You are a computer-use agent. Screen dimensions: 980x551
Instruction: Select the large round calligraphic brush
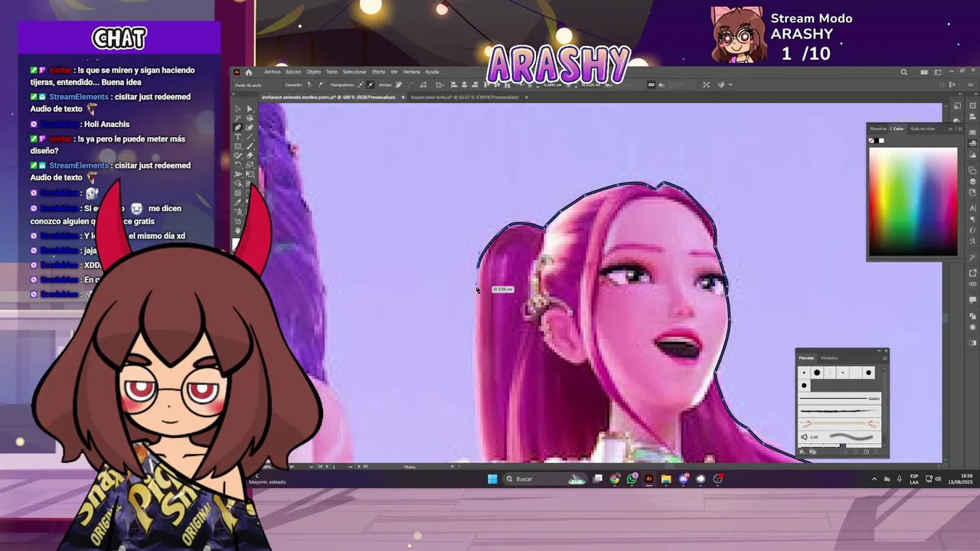click(x=817, y=373)
